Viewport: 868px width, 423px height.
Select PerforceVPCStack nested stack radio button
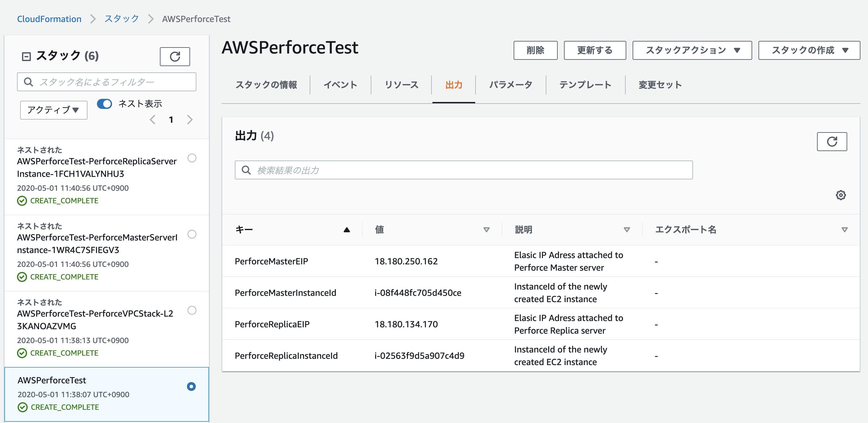tap(192, 310)
